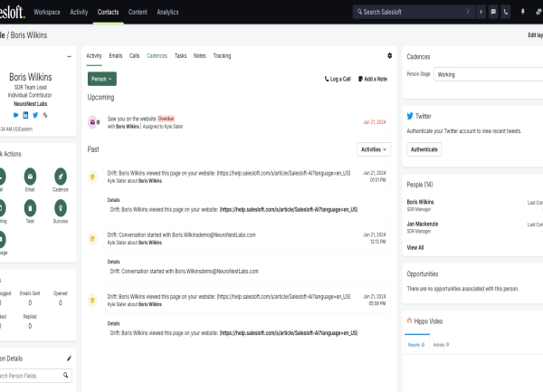Click the link icon next to Twitter icon
This screenshot has height=392, width=543.
(x=45, y=115)
